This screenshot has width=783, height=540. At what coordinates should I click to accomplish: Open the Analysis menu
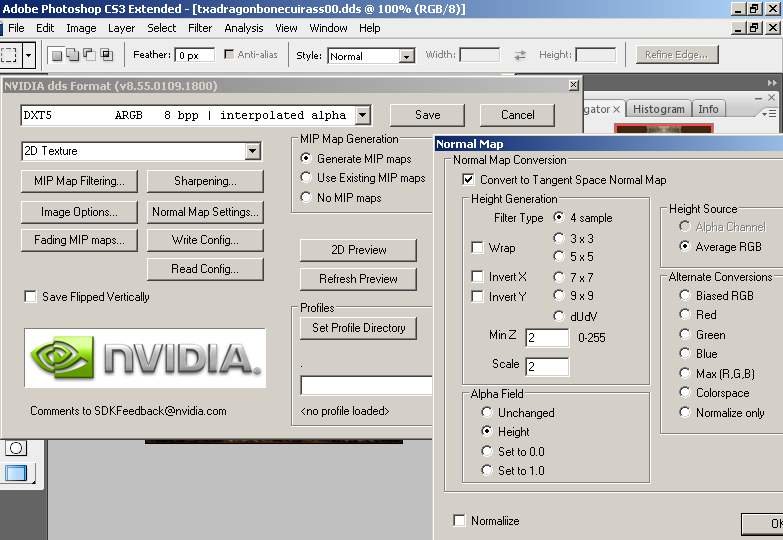coord(244,28)
